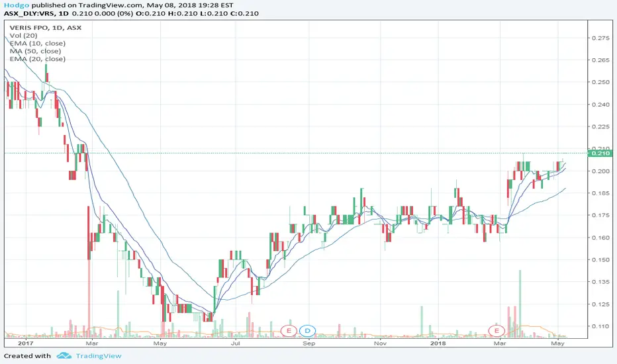
Task: Click the 0.200 price axis label
Action: pyautogui.click(x=600, y=171)
